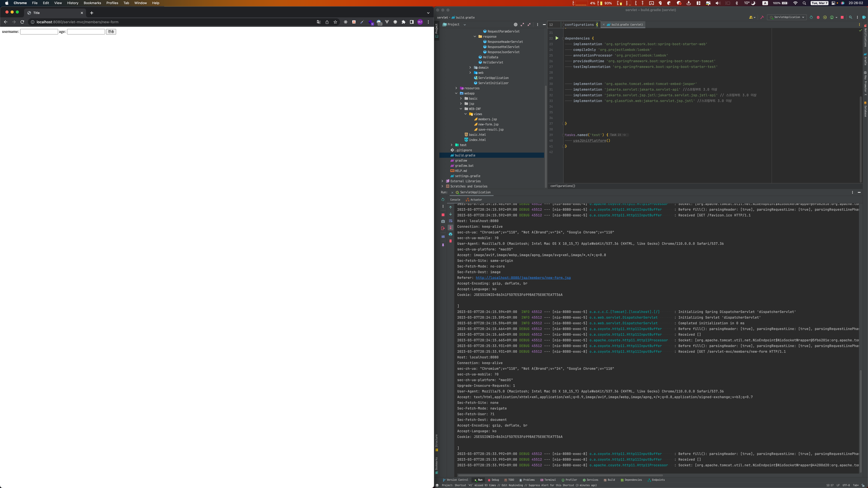Viewport: 868px width, 488px height.
Task: Expand External Libraries node
Action: point(442,181)
